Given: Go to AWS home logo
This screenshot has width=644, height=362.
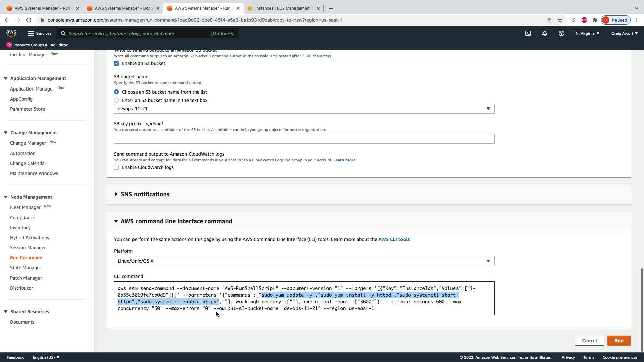Looking at the screenshot, I should click(11, 33).
